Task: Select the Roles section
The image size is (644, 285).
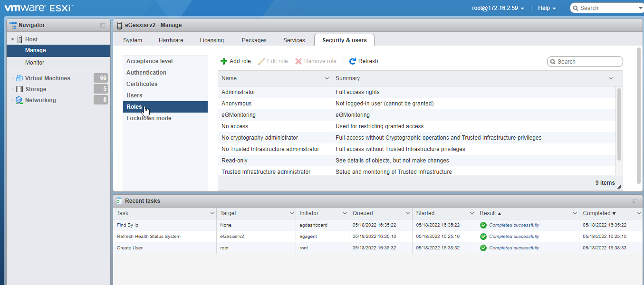Action: point(165,107)
